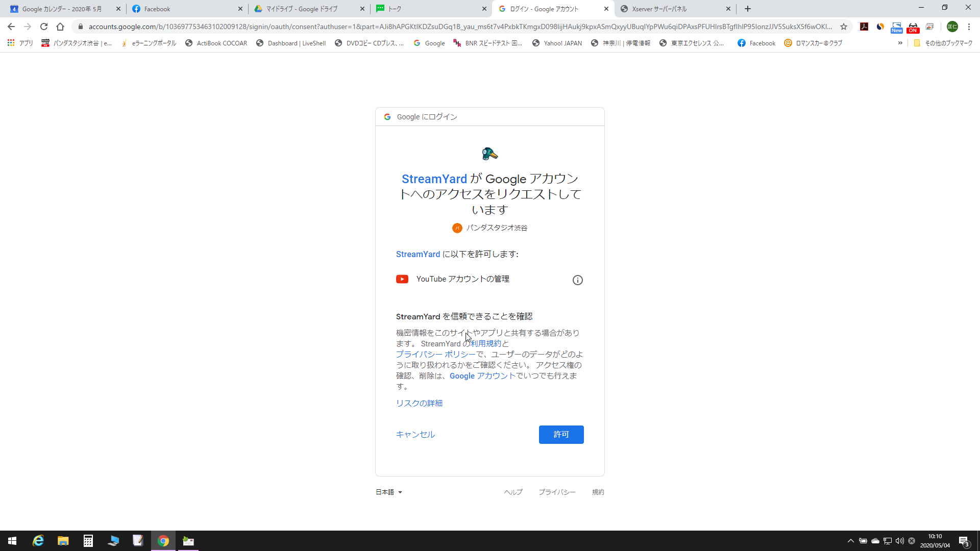Open File Explorer from taskbar
This screenshot has width=980, height=551.
point(63,541)
